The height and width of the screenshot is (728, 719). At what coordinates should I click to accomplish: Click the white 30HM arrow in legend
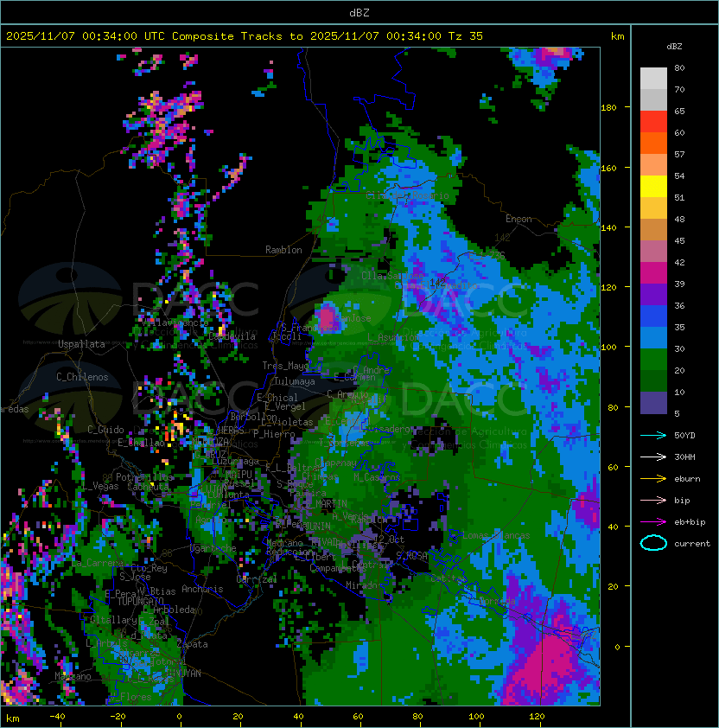pos(653,457)
